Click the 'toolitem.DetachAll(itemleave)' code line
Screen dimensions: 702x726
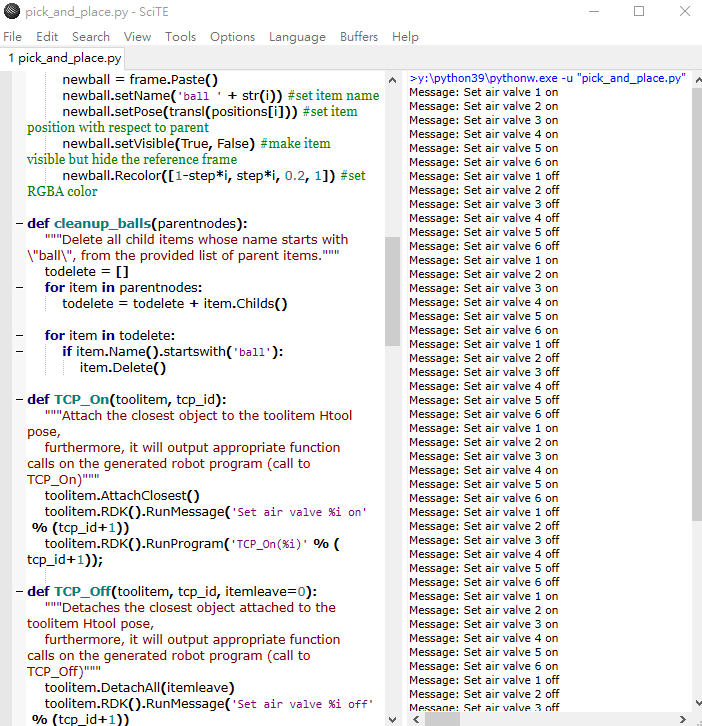pyautogui.click(x=139, y=688)
